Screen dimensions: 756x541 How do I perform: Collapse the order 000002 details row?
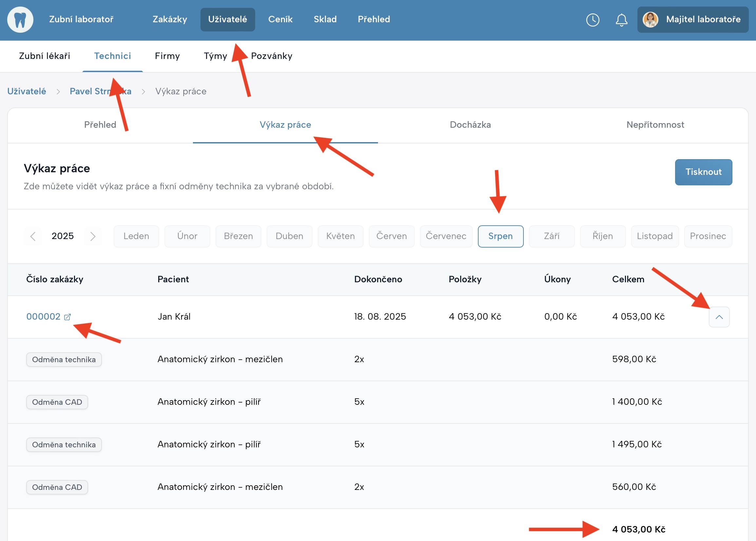(719, 317)
